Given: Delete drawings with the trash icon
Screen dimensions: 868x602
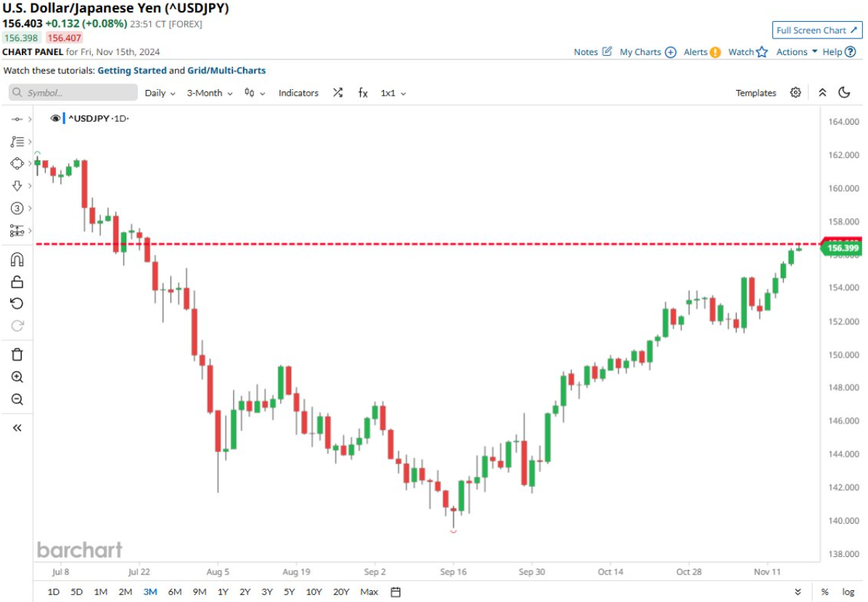Looking at the screenshot, I should (x=17, y=355).
